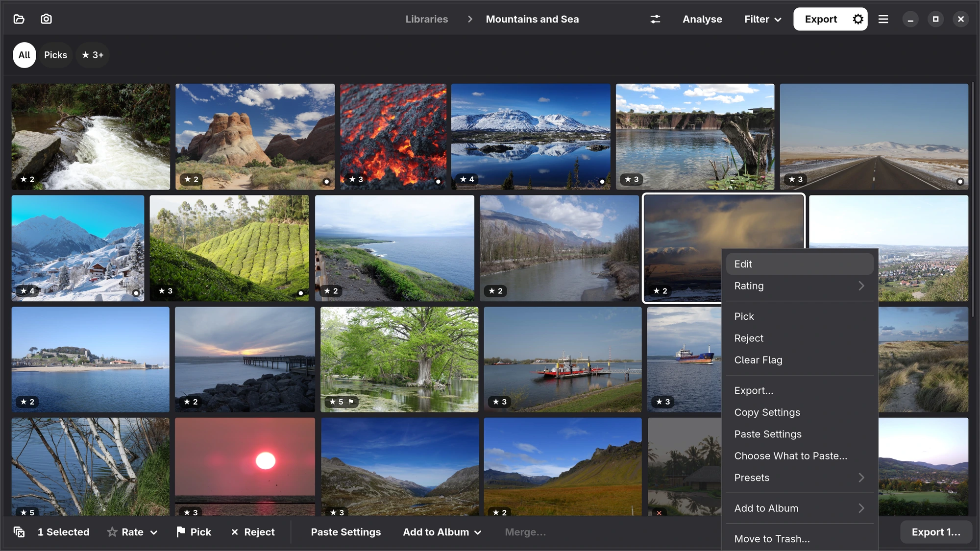
Task: Select the red sunset photo thumbnail
Action: click(245, 467)
